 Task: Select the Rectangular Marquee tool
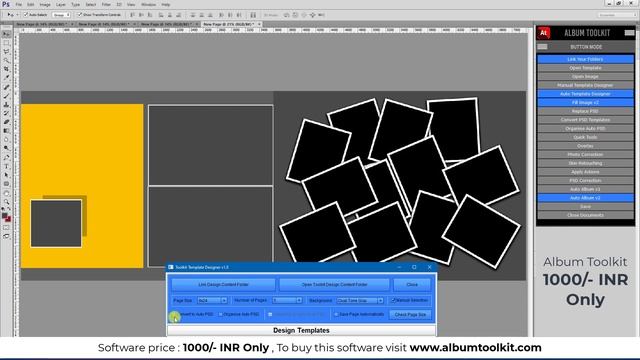(x=6, y=43)
